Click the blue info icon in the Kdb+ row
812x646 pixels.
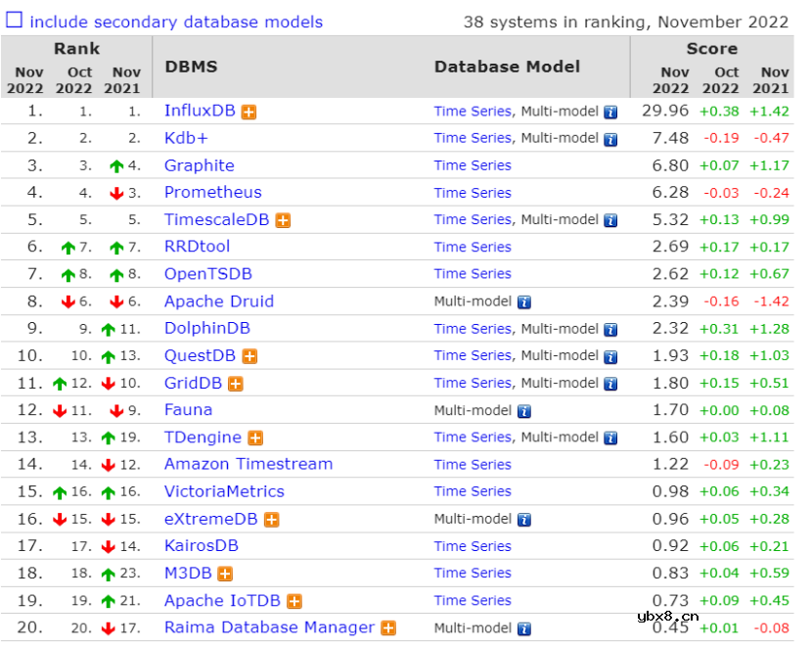point(610,139)
